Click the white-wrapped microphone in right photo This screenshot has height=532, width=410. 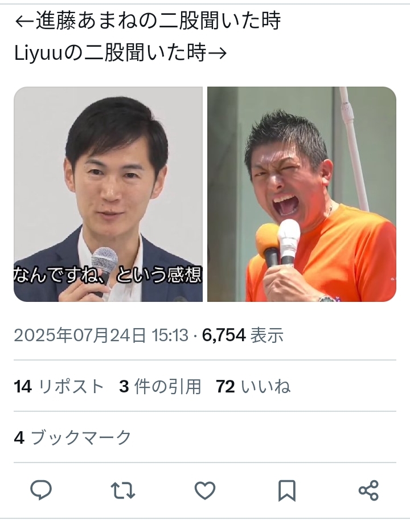point(288,241)
